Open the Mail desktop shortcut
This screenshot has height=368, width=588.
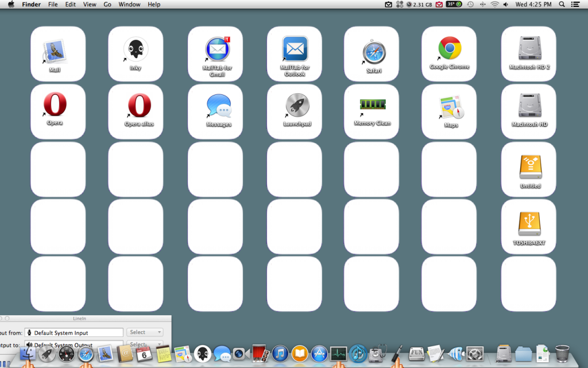55,52
